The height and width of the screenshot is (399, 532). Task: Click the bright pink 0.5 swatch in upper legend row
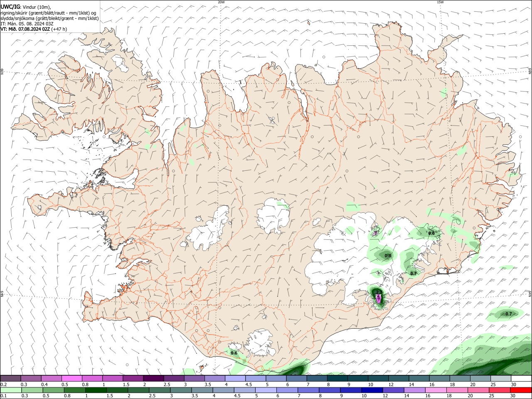pyautogui.click(x=71, y=379)
